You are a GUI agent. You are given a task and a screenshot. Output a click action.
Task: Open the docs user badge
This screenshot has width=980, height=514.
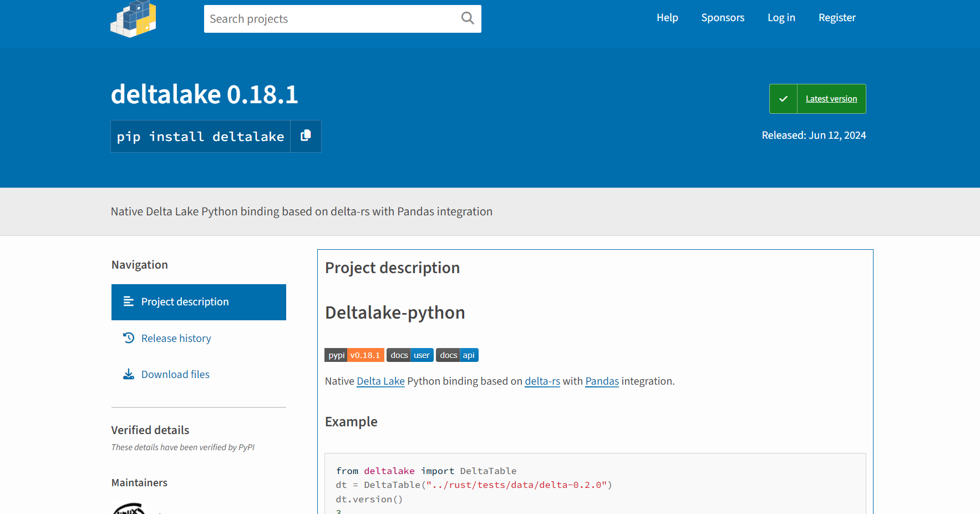click(410, 355)
